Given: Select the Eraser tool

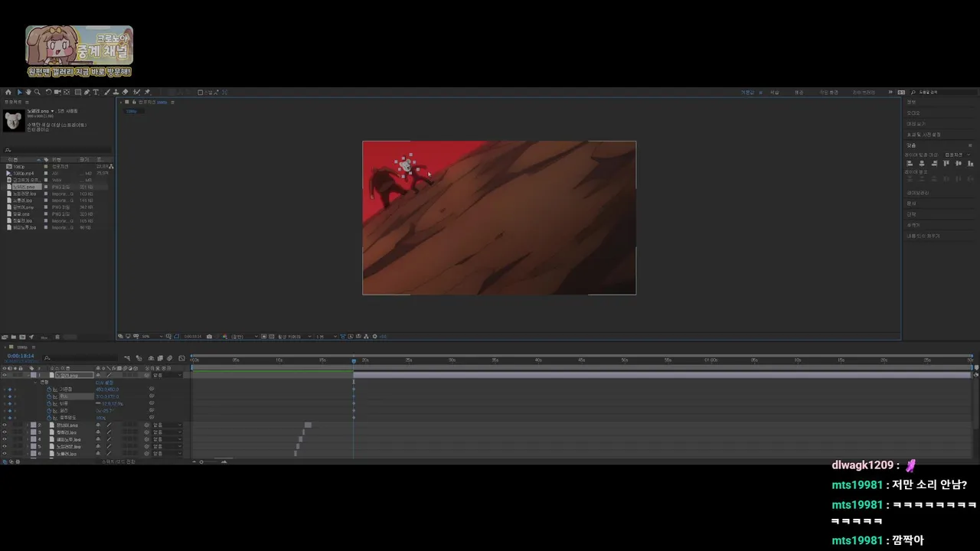Looking at the screenshot, I should tap(125, 92).
